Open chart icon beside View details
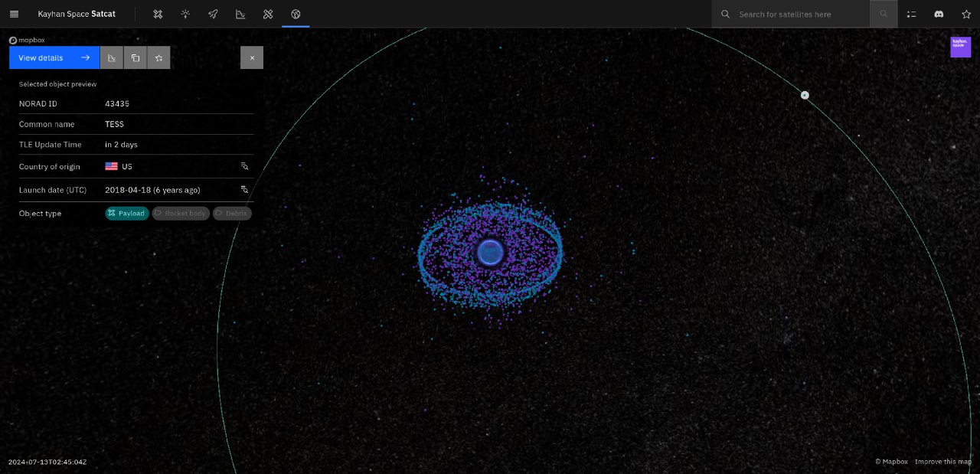The width and height of the screenshot is (980, 474). [x=112, y=57]
